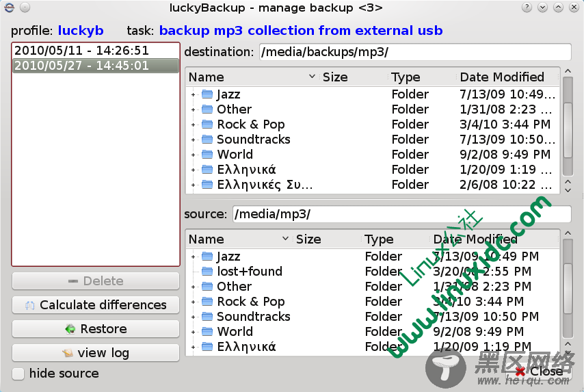584x392 pixels.
Task: Expand the Rock & Pop folder in destination tree
Action: point(193,125)
